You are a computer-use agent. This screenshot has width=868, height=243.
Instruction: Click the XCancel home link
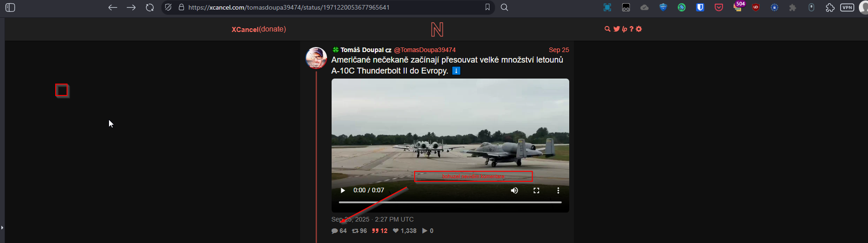coord(245,29)
